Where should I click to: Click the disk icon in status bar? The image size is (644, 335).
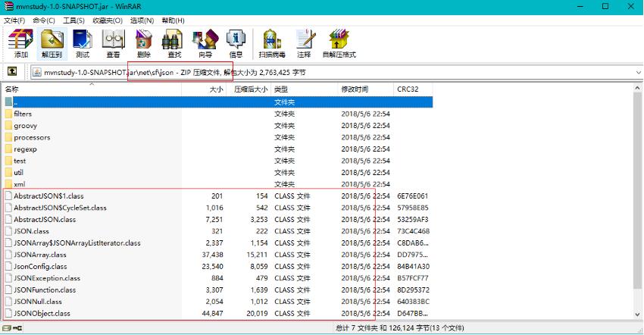click(7, 328)
